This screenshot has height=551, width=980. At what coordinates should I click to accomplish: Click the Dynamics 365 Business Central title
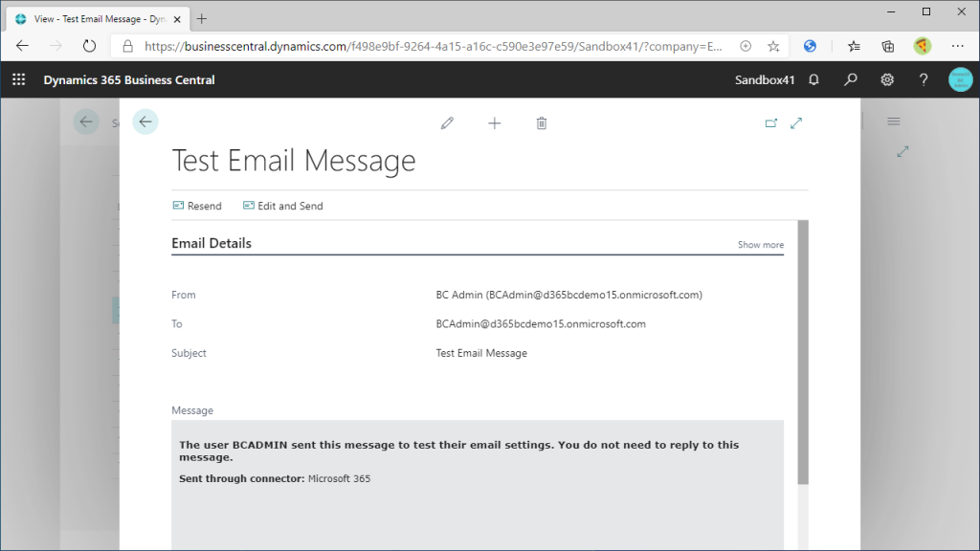pos(129,80)
